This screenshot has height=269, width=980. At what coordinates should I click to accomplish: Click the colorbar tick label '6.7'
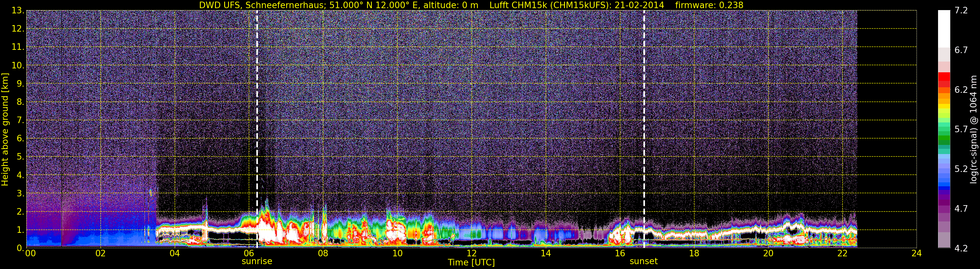961,50
